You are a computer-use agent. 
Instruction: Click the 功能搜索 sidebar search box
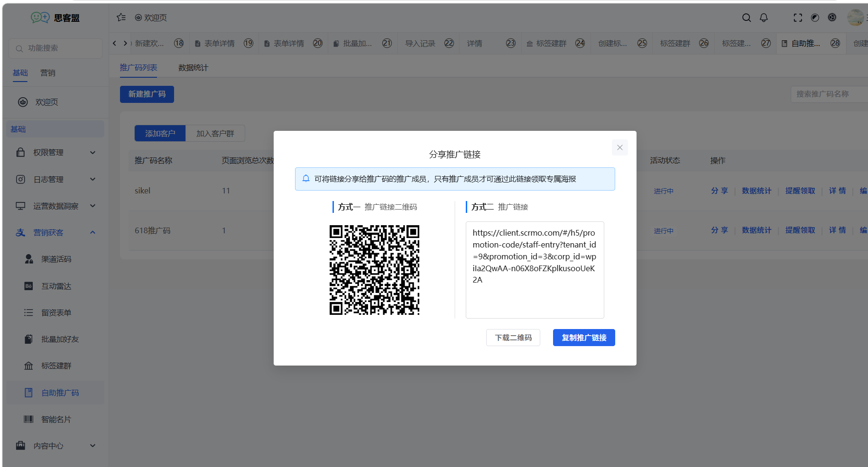55,48
